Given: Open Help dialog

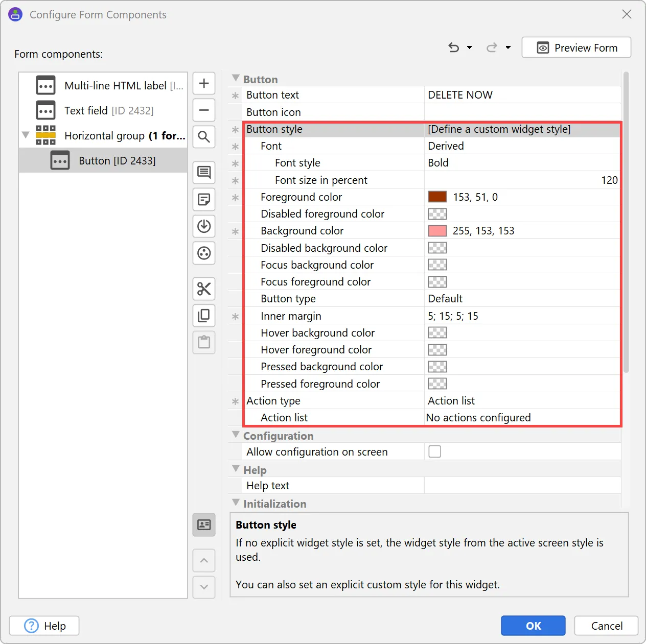Looking at the screenshot, I should 44,626.
